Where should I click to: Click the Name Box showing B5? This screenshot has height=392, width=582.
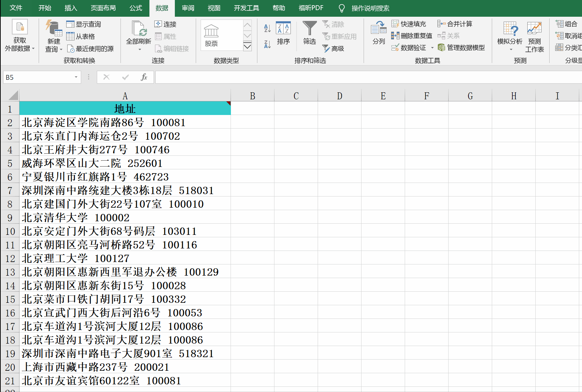click(38, 77)
